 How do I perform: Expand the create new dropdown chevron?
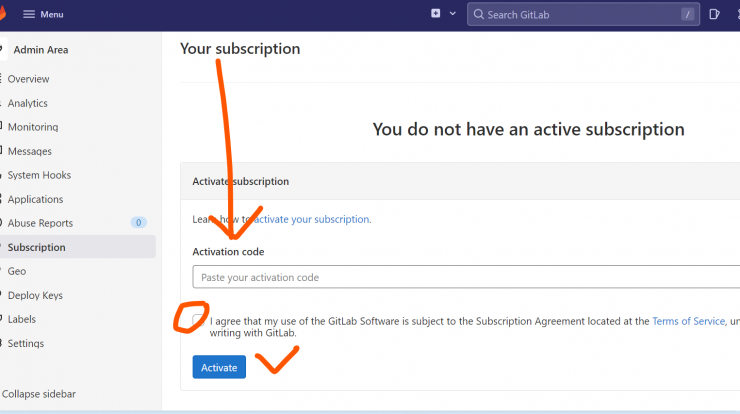tap(453, 14)
